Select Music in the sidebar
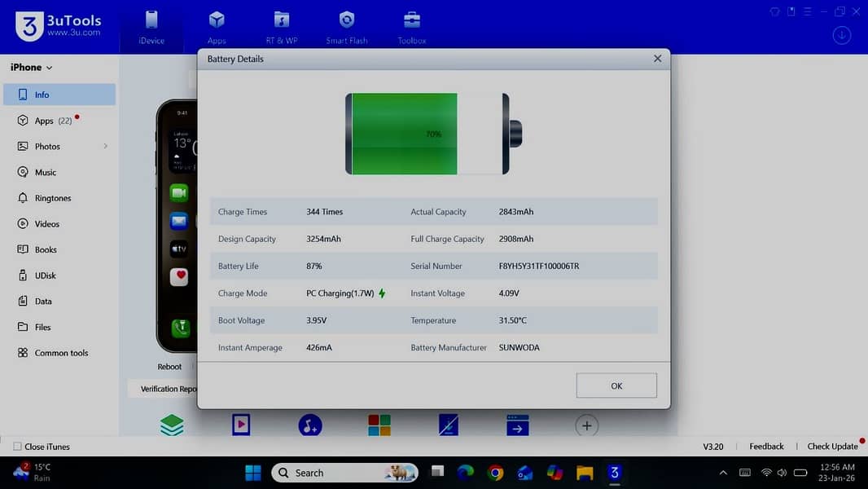 46,173
